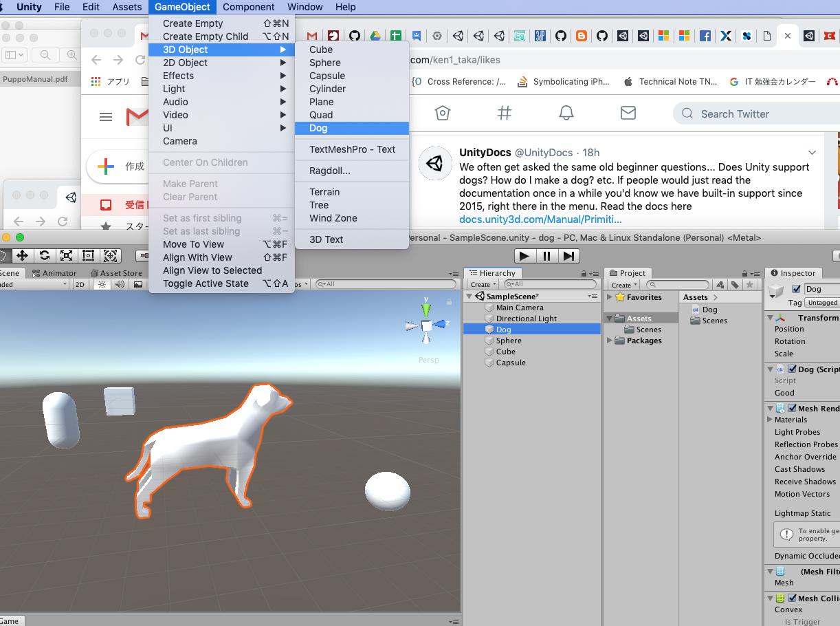
Task: Collapse the Transform component
Action: pyautogui.click(x=770, y=318)
